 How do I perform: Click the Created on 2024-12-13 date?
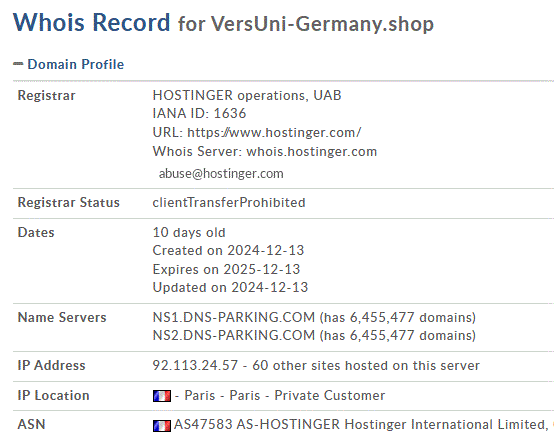[x=228, y=250]
